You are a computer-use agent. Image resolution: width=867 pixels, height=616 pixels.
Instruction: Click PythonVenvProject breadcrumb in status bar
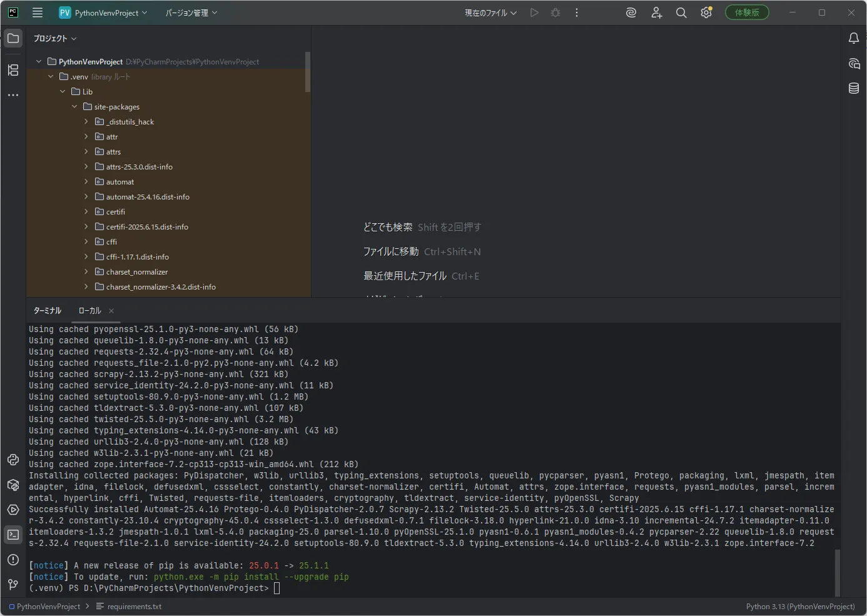point(44,607)
